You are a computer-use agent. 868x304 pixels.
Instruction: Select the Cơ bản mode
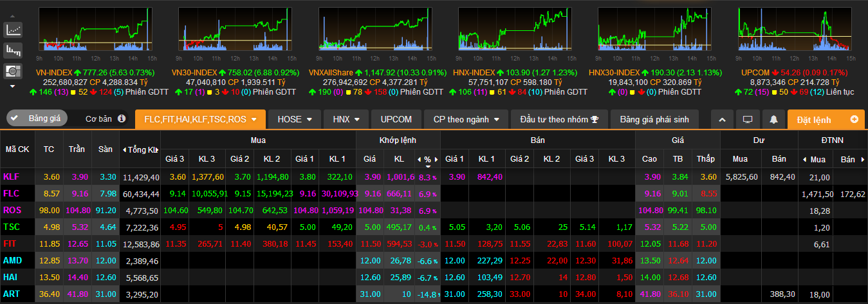[x=98, y=119]
